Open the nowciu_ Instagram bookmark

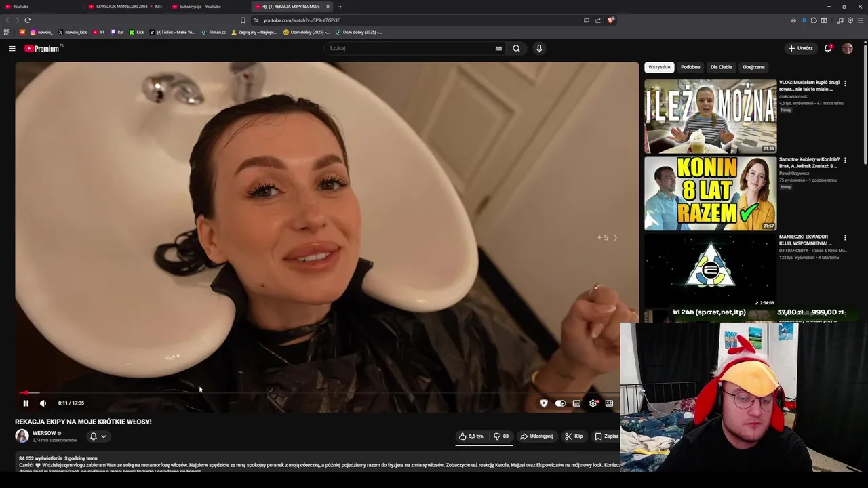pos(41,32)
